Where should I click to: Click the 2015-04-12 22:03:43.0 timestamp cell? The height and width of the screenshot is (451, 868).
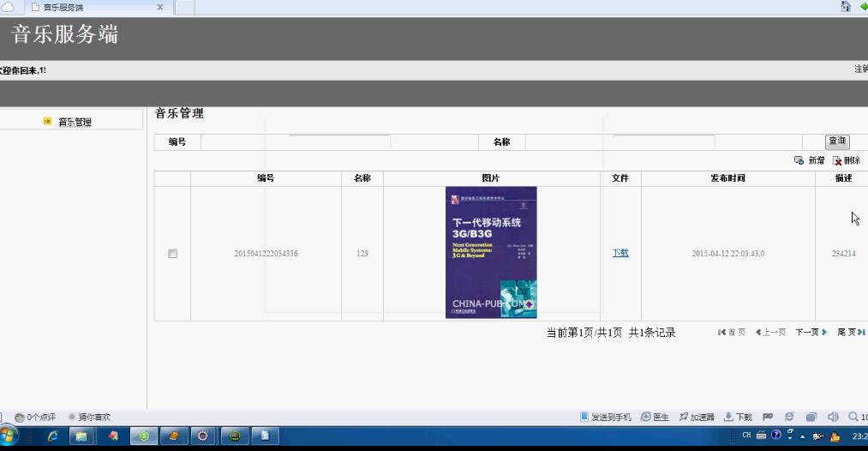pyautogui.click(x=728, y=253)
